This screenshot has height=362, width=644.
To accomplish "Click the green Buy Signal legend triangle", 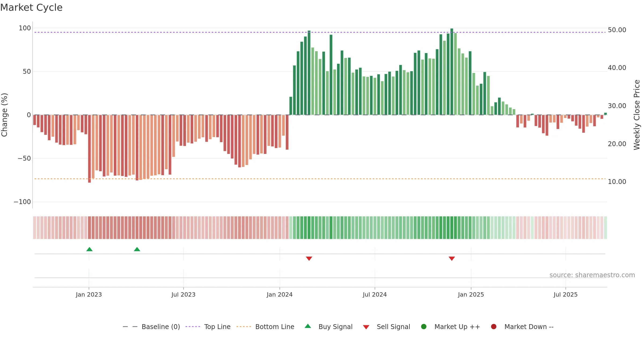I will [308, 326].
